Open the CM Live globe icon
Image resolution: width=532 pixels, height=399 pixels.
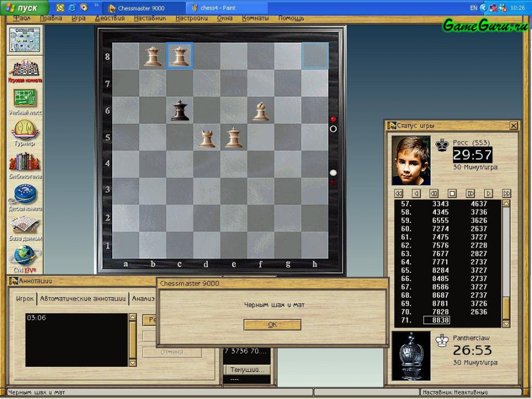[x=25, y=260]
